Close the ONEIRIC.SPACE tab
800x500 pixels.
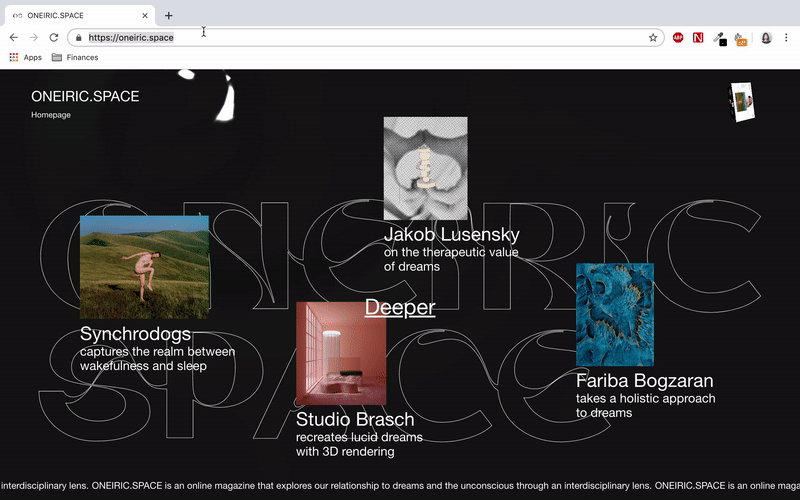pos(145,15)
